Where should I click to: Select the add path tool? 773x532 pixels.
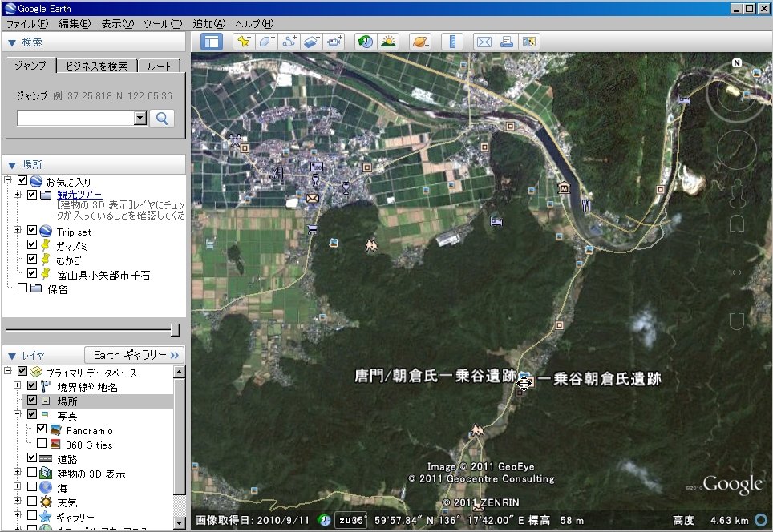[289, 42]
